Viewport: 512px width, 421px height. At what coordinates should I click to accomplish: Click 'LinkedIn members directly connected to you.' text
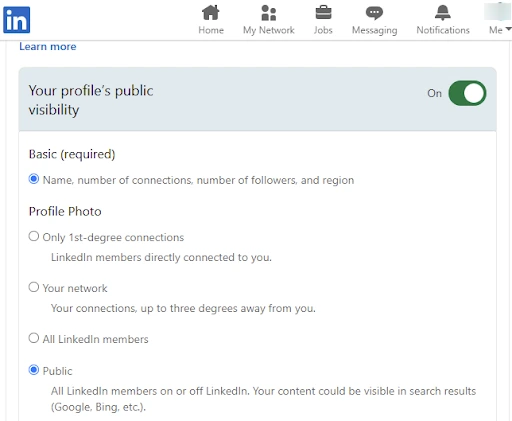(x=161, y=257)
